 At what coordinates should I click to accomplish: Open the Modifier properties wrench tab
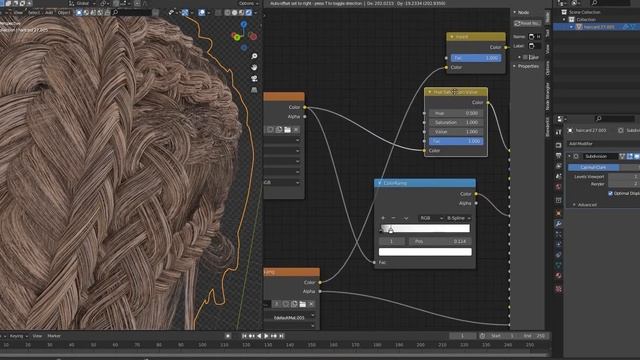tap(558, 224)
